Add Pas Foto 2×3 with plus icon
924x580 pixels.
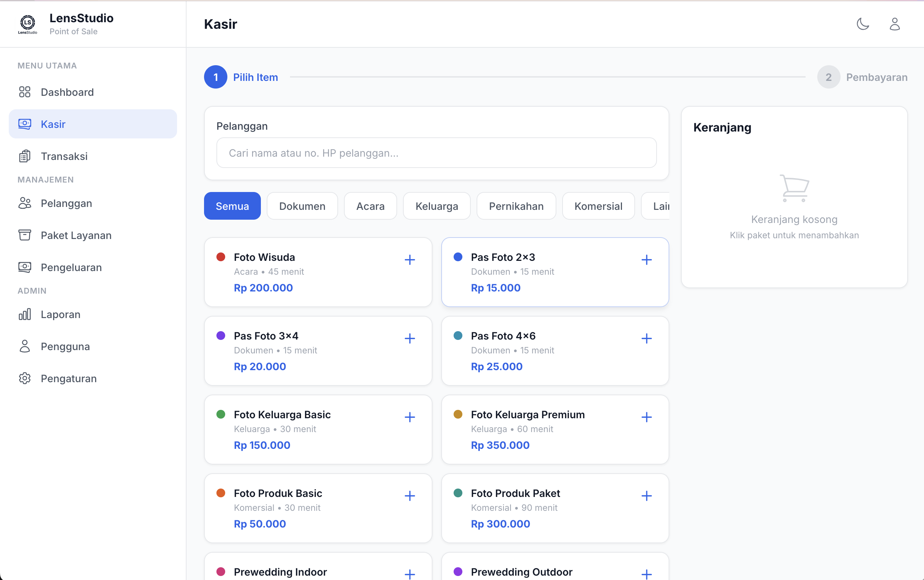[646, 260]
